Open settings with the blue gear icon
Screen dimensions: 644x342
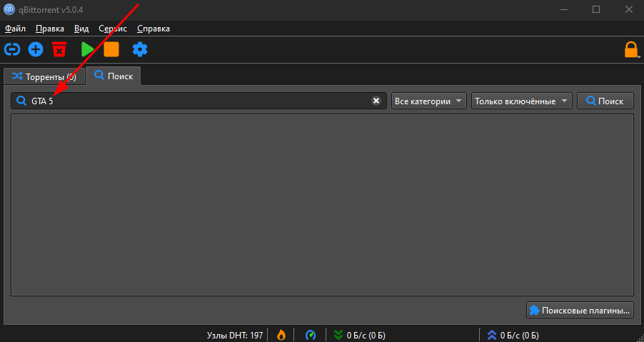(x=140, y=50)
